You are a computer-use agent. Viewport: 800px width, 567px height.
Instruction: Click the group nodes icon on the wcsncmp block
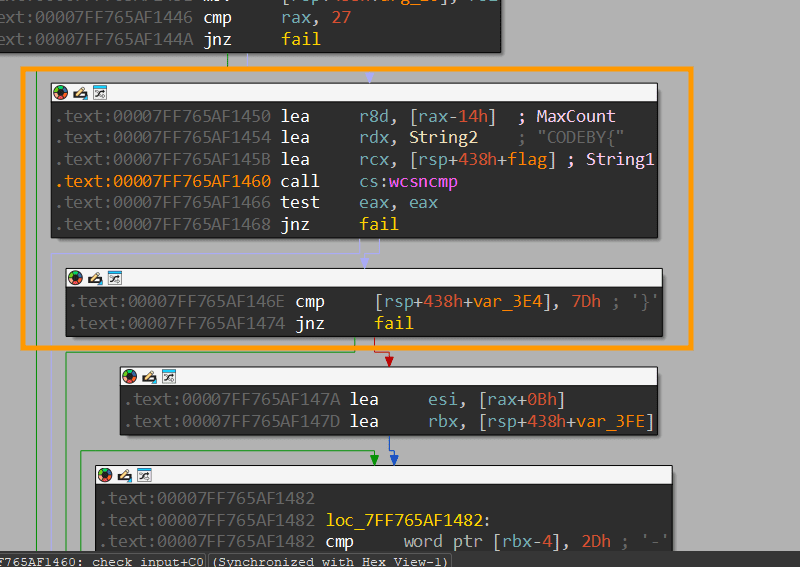pos(100,92)
